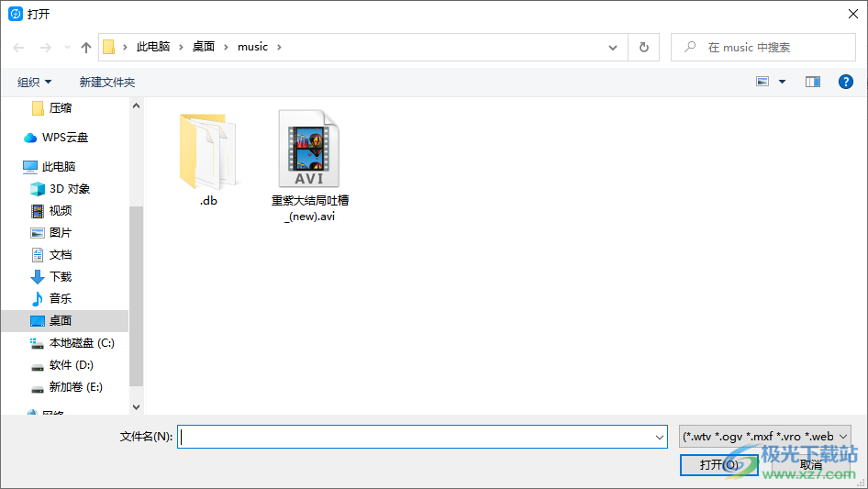Expand the file name dropdown arrow
Screen dimensions: 868x489
click(x=659, y=438)
